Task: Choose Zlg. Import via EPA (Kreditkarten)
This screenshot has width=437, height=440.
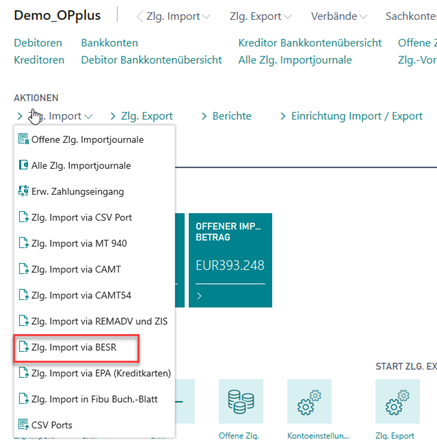Action: click(94, 373)
